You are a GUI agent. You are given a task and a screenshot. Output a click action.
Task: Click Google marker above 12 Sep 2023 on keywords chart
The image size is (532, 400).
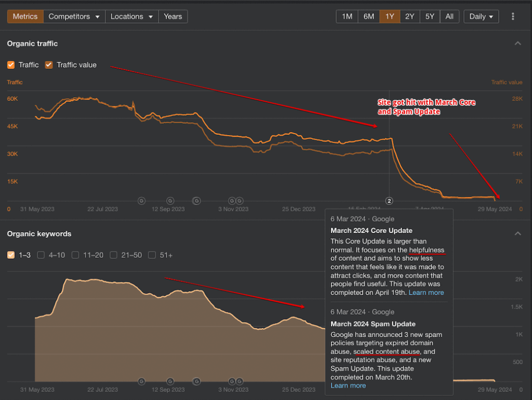[170, 381]
